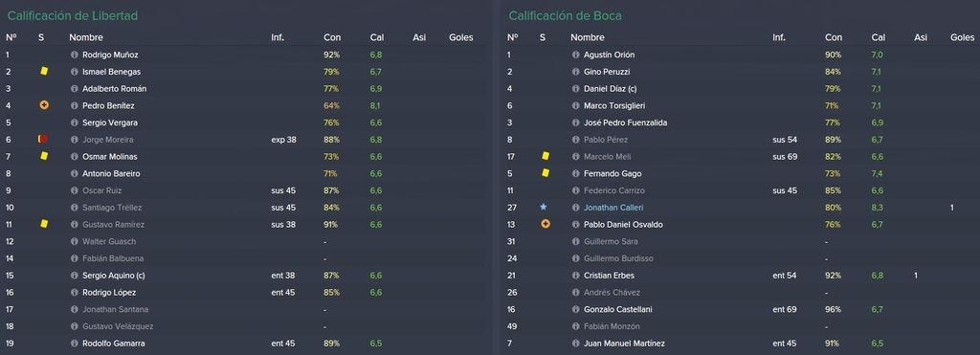Sort Libertad players by Nombre header
The width and height of the screenshot is (980, 355).
pyautogui.click(x=86, y=37)
